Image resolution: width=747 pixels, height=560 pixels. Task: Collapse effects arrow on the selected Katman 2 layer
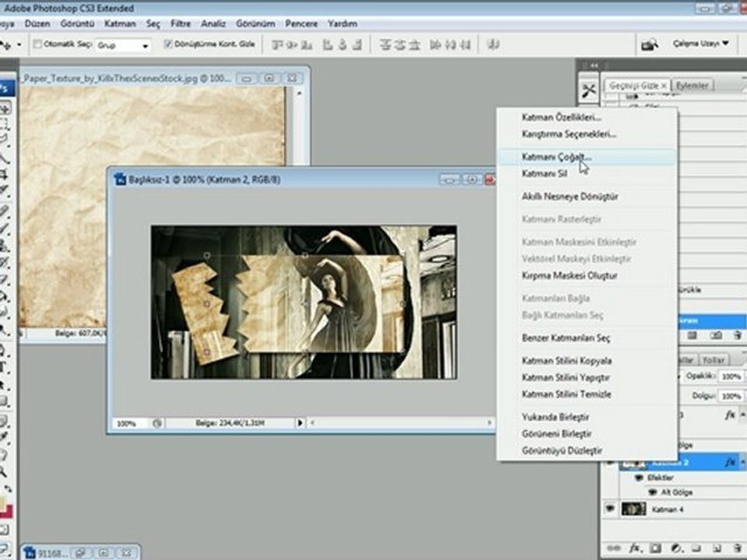tap(743, 462)
